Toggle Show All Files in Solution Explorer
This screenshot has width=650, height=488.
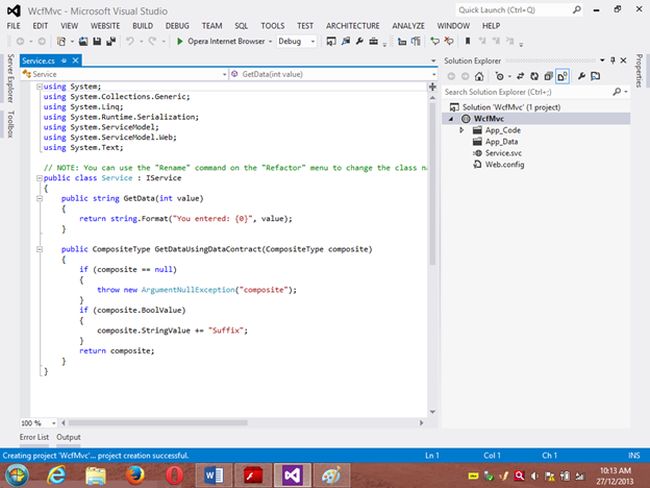(562, 75)
